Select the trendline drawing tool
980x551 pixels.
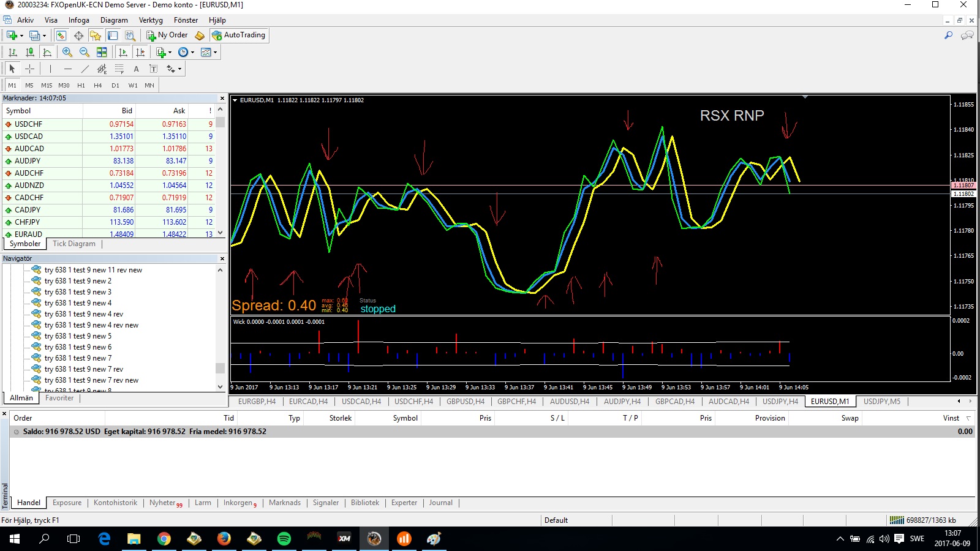click(85, 69)
